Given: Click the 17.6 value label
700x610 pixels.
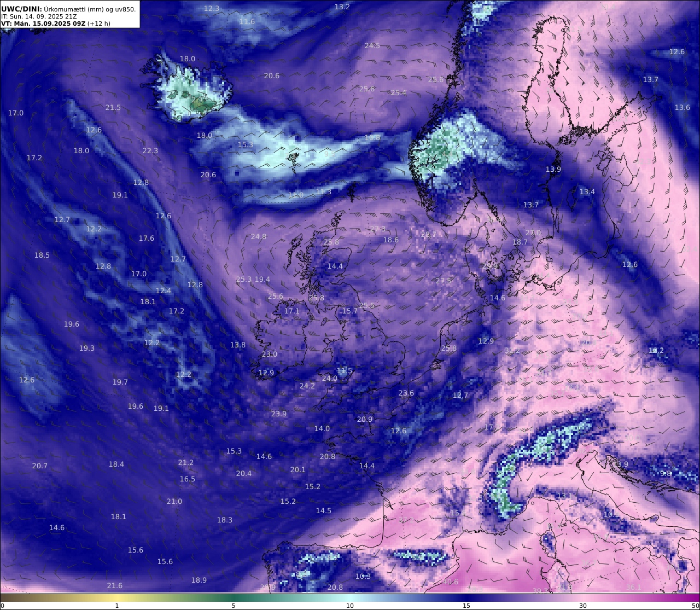Looking at the screenshot, I should click(147, 238).
